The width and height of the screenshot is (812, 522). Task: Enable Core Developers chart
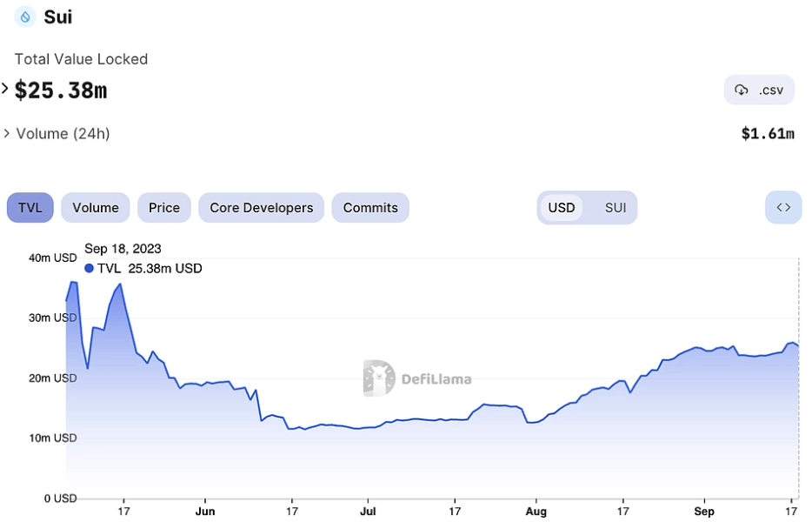tap(262, 207)
